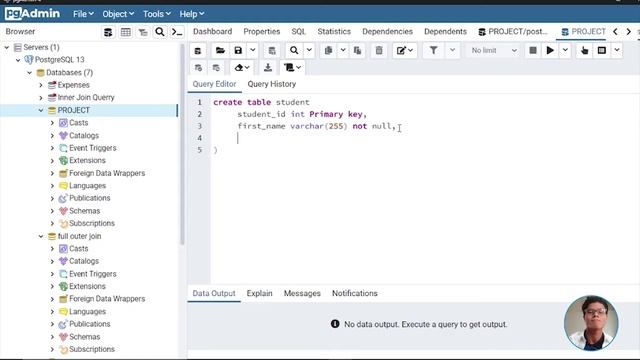Click the Commit icon in second toolbar row
Viewport: 640px width, 360px height.
click(x=198, y=68)
